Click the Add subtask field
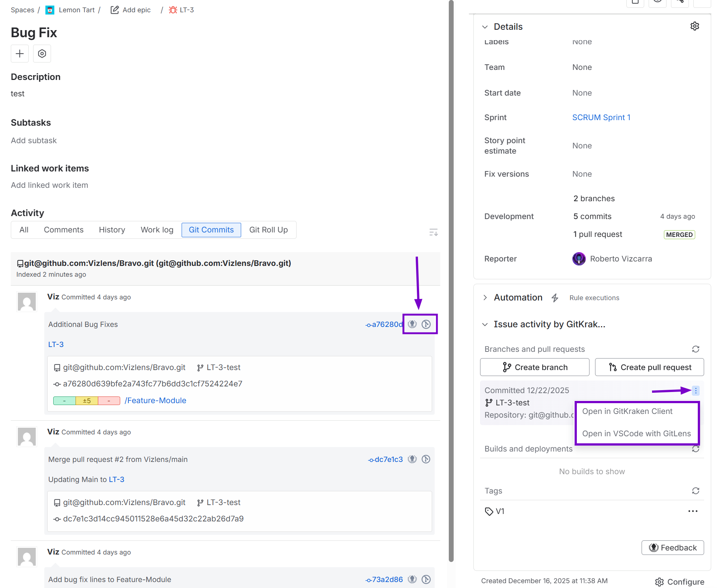Viewport: 719px width, 588px height. (34, 141)
